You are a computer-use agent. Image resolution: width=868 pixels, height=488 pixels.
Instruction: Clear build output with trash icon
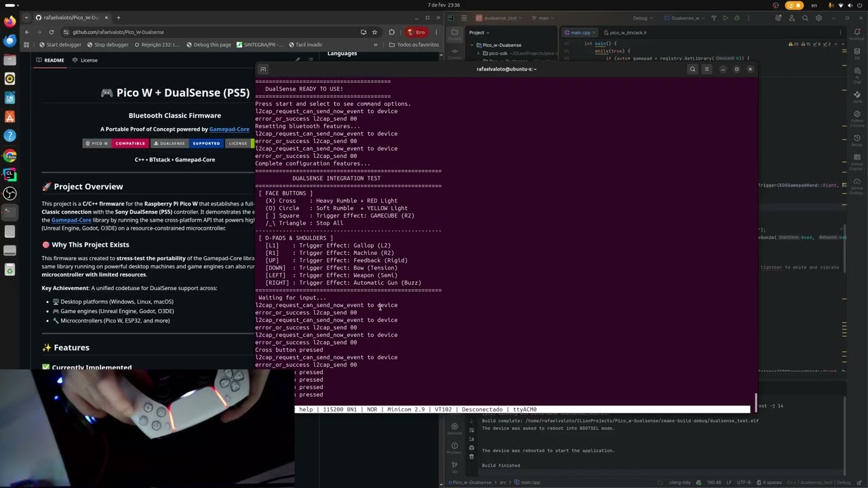[471, 456]
